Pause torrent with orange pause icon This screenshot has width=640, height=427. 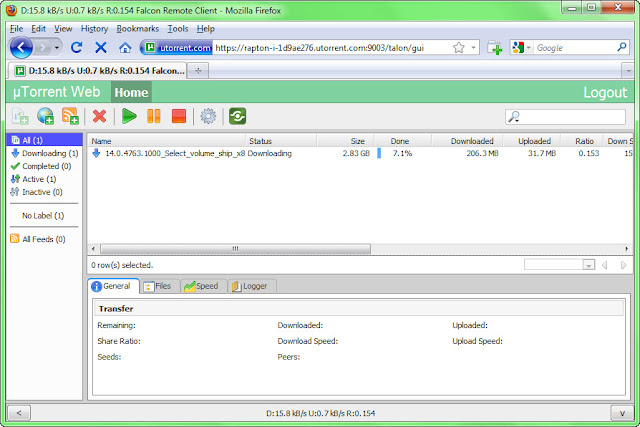point(154,116)
